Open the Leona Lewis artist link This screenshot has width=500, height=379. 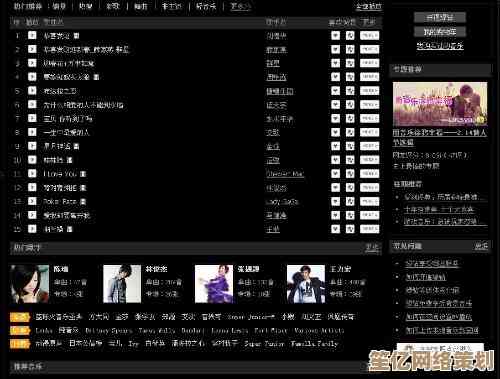(x=229, y=331)
